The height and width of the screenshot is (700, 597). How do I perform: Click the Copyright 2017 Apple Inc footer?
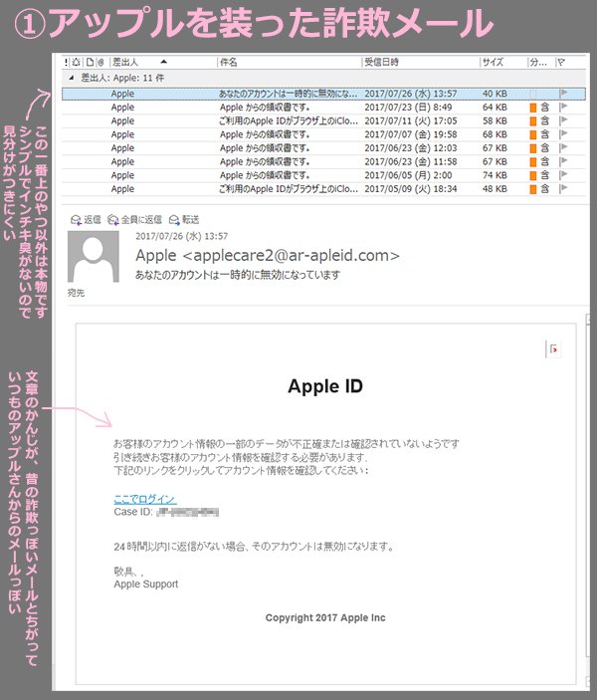(x=325, y=618)
